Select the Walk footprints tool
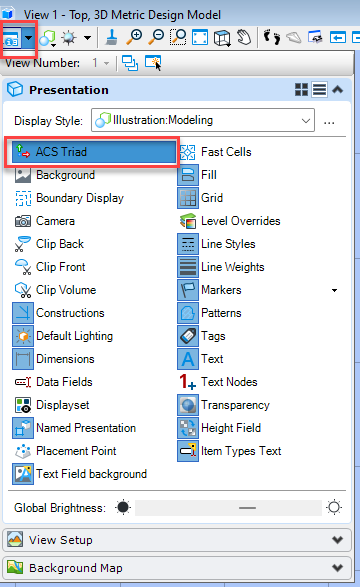This screenshot has width=360, height=587. (272, 37)
